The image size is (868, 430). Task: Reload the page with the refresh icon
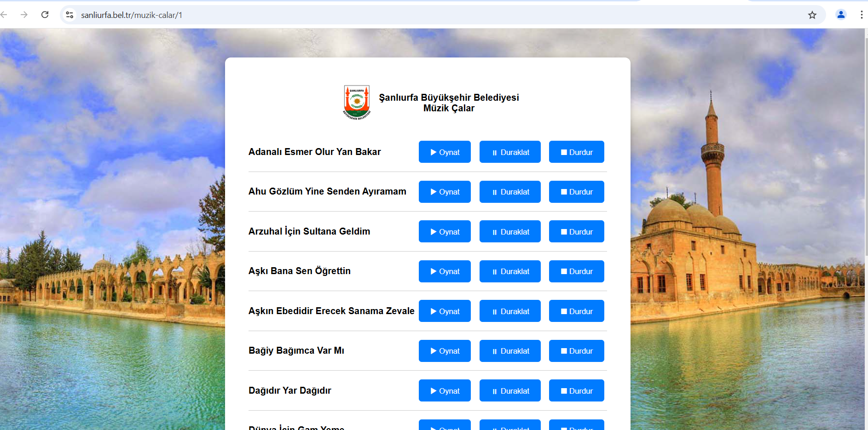45,15
